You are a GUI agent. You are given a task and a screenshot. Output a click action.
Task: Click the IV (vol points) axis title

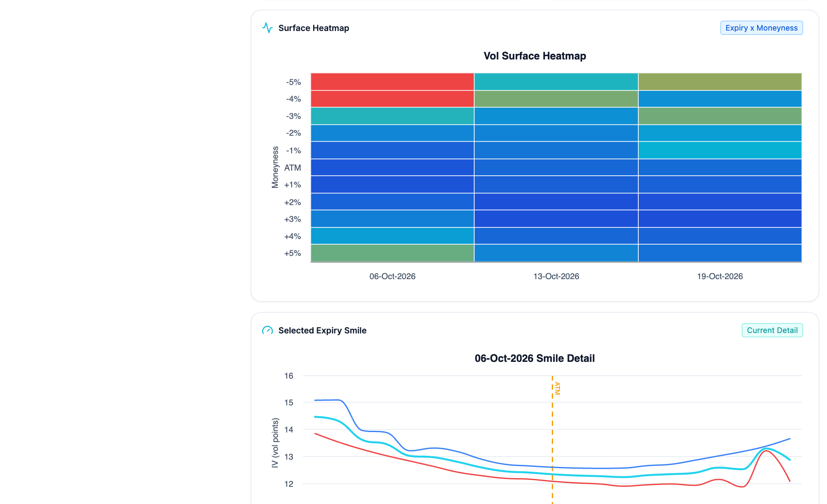275,443
